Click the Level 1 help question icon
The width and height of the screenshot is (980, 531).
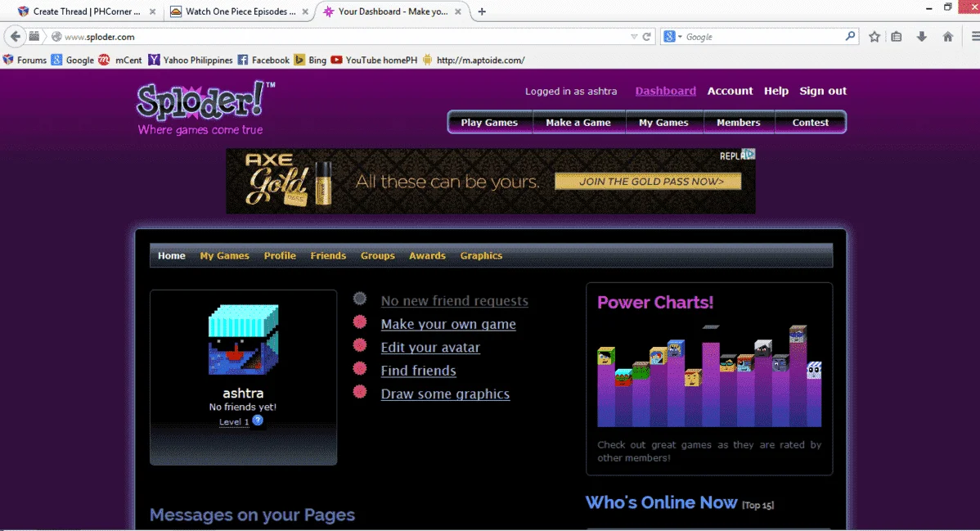(258, 421)
